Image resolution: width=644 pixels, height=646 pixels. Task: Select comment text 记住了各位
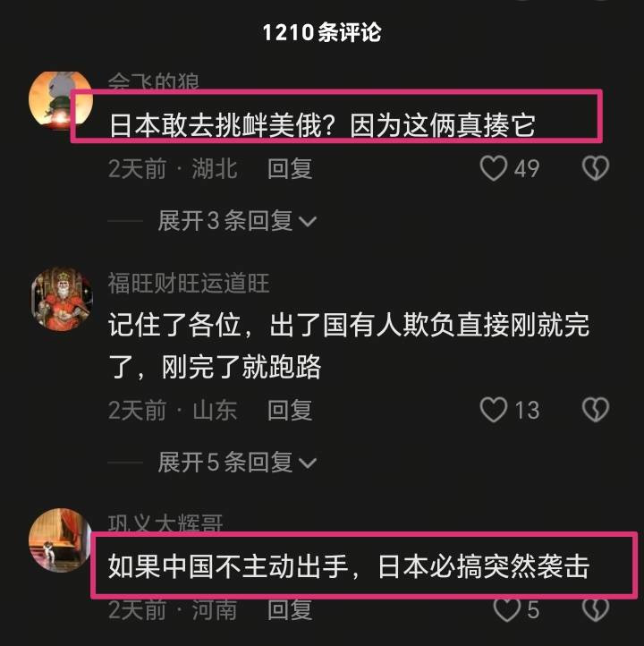pos(174,325)
